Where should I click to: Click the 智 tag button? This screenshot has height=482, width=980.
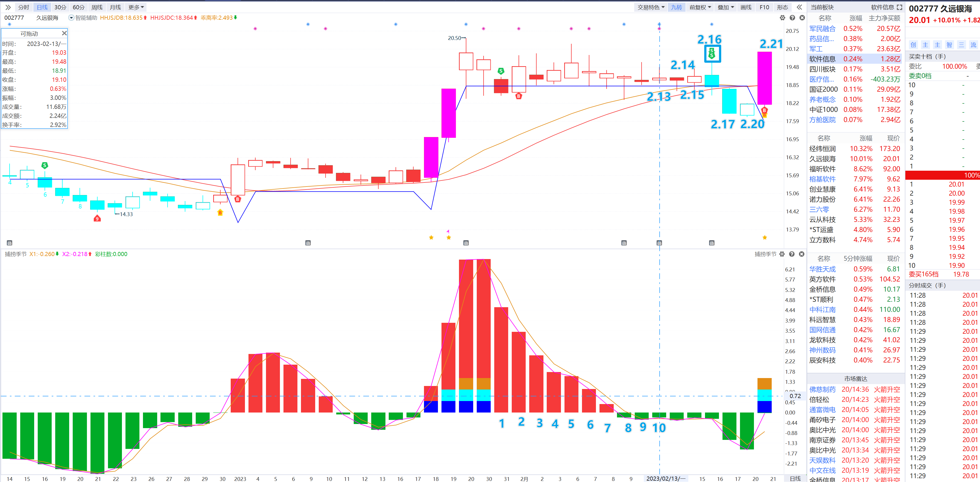pyautogui.click(x=949, y=45)
